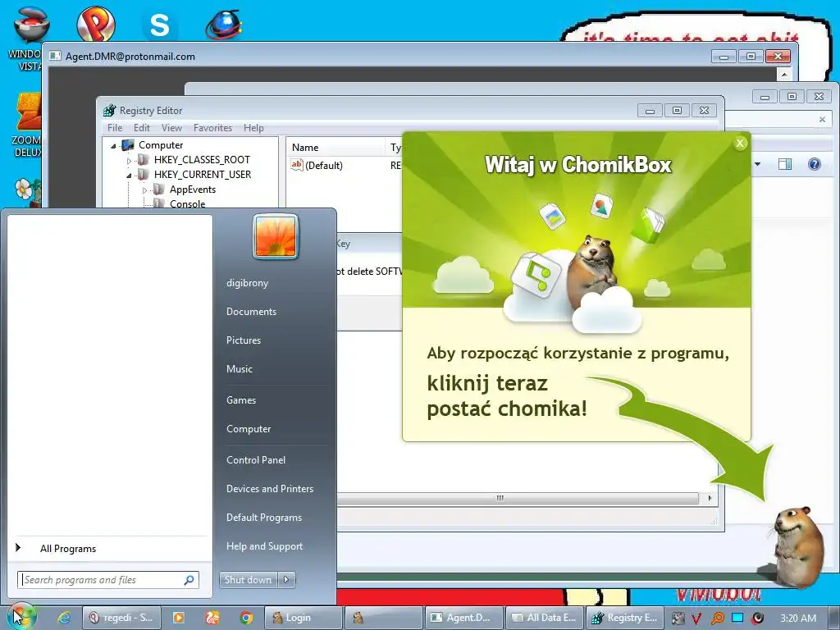Click the Name column header
Viewport: 840px width, 630px height.
tap(336, 148)
